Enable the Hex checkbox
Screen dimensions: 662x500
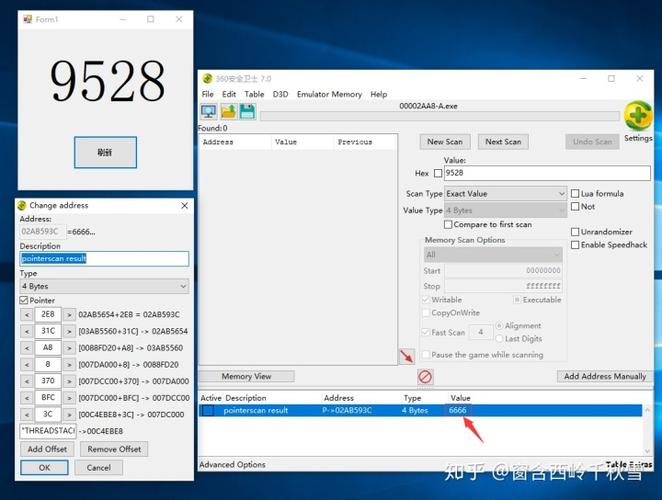pyautogui.click(x=438, y=173)
